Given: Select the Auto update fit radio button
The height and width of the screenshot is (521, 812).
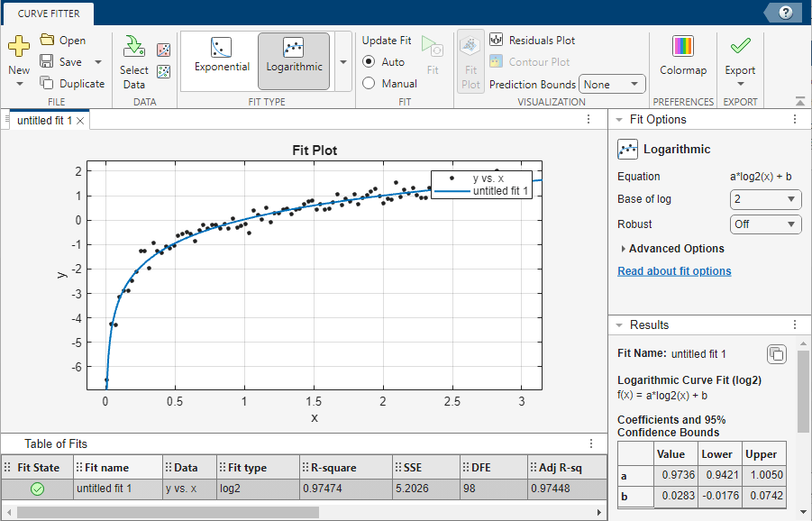Looking at the screenshot, I should [x=369, y=62].
